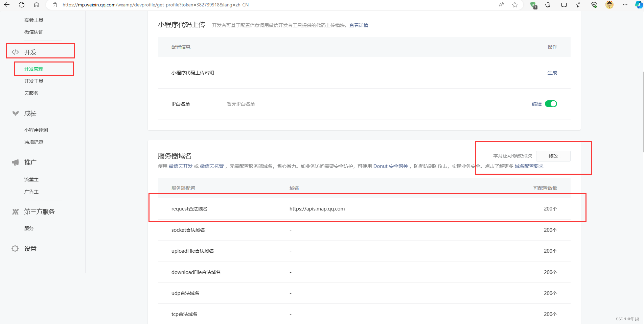Click the browser address bar URL

pos(156,5)
